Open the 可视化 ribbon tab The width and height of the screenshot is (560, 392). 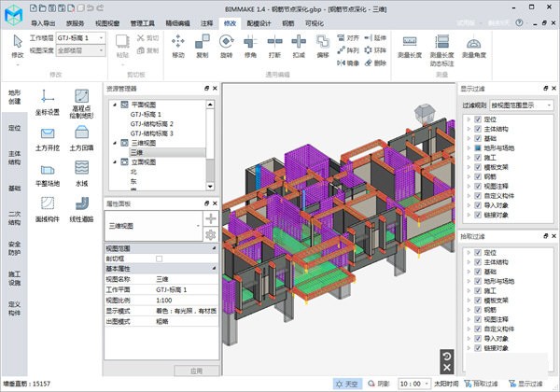point(315,21)
